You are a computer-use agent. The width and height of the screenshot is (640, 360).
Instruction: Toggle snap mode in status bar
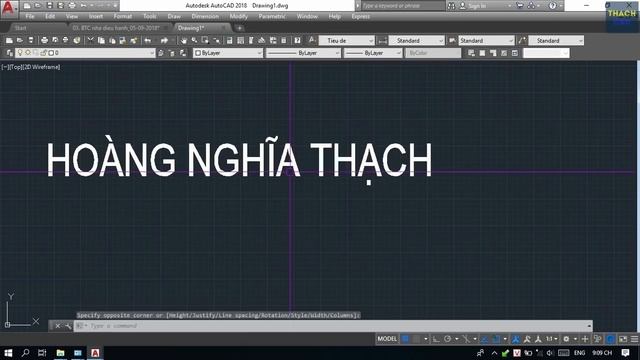(416, 339)
